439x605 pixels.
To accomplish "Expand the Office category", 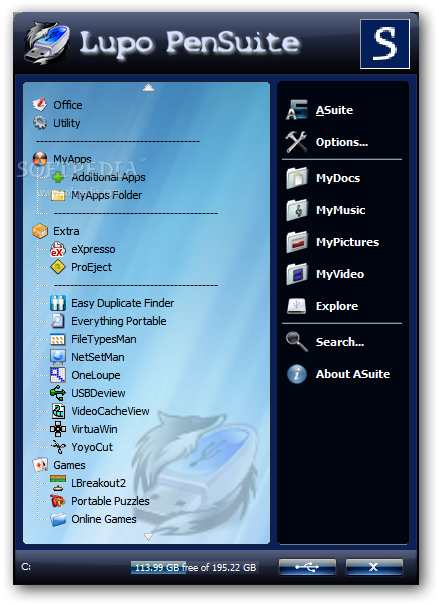I will (x=68, y=105).
